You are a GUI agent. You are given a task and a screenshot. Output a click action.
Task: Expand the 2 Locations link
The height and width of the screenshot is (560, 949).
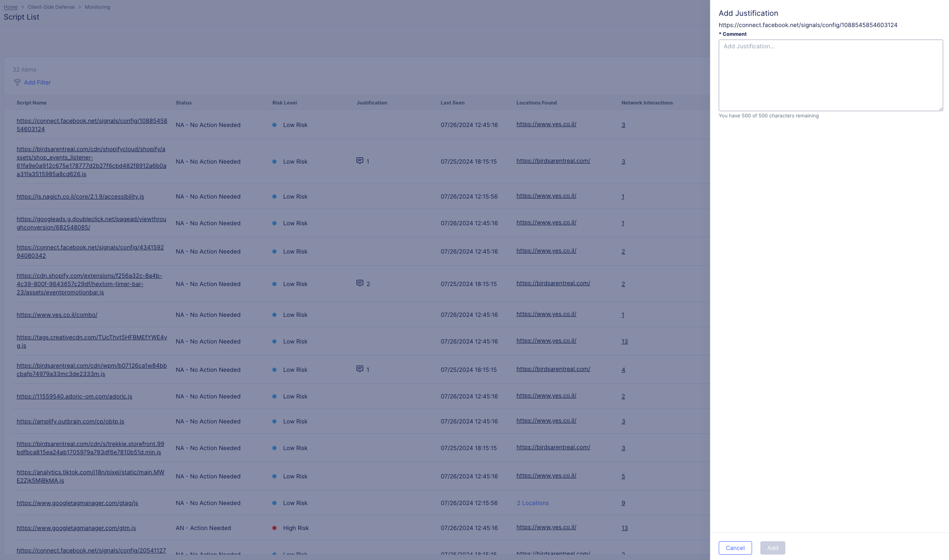coord(533,503)
